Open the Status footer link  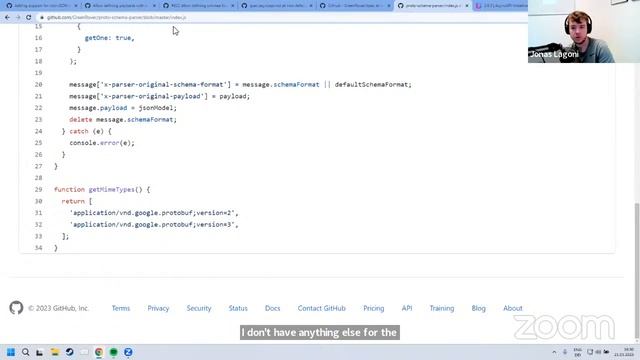[238, 308]
